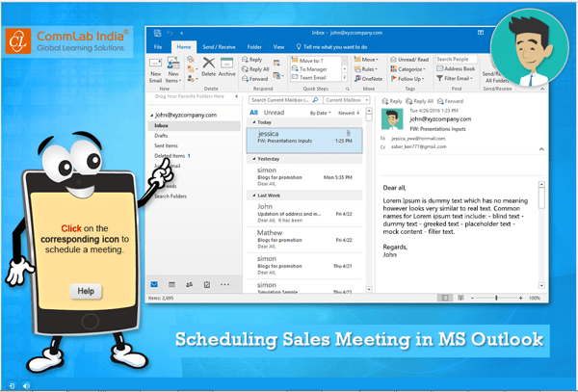Screen dimensions: 578x392
Task: Click the Junk icon in Delete group
Action: point(191,78)
